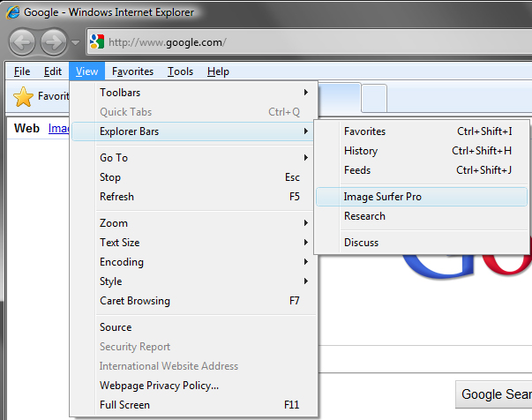Toggle the History explorer bar
Viewport: 532px width, 420px height.
pos(422,151)
